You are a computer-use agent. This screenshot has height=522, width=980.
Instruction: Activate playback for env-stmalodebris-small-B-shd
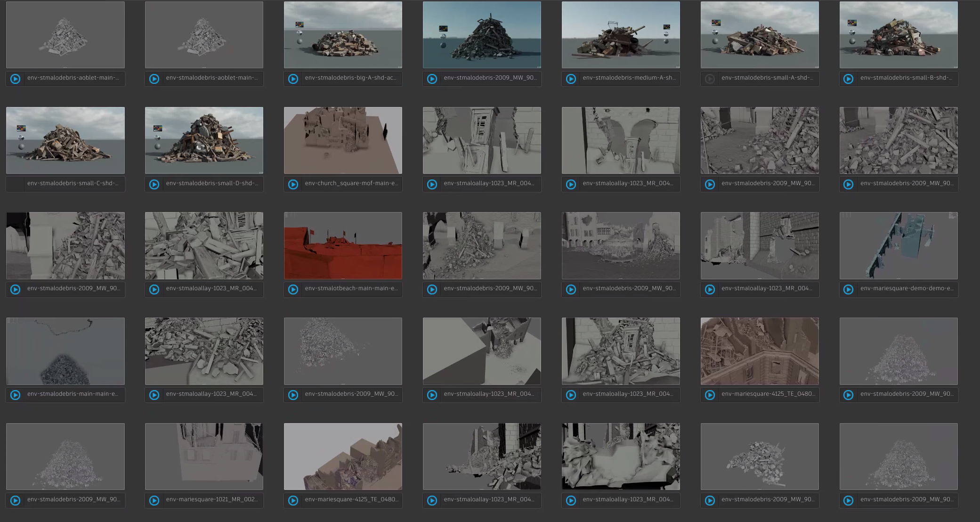pyautogui.click(x=848, y=79)
